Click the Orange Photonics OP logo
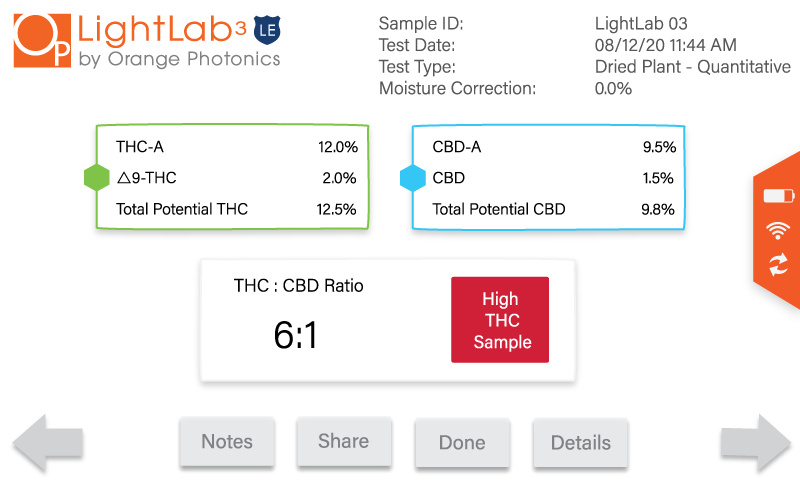This screenshot has height=480, width=800. coord(42,41)
